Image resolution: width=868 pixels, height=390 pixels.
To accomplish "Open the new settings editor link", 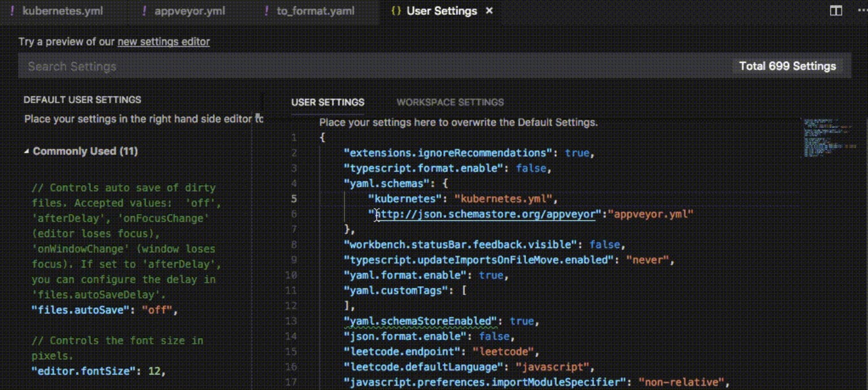I will tap(164, 42).
